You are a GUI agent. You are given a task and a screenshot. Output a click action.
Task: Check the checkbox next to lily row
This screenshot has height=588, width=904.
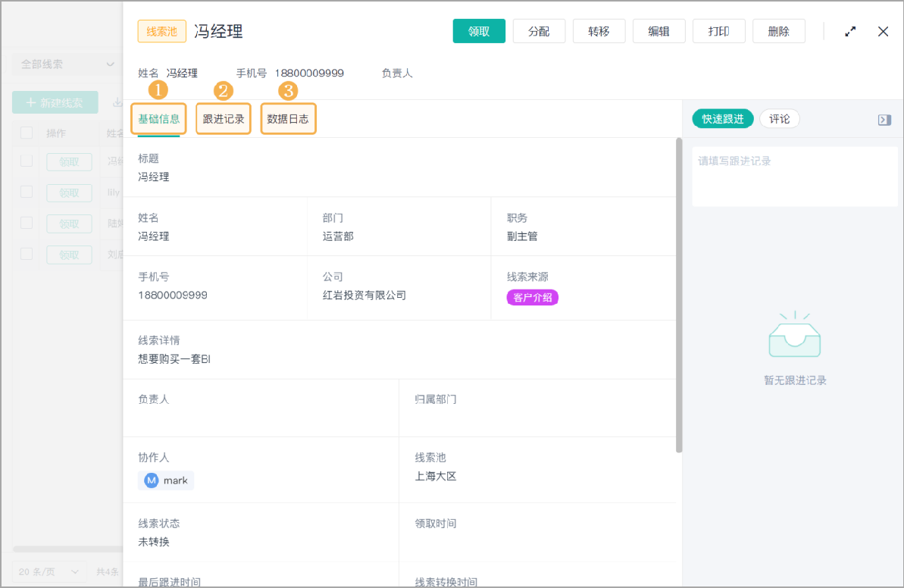click(x=27, y=192)
